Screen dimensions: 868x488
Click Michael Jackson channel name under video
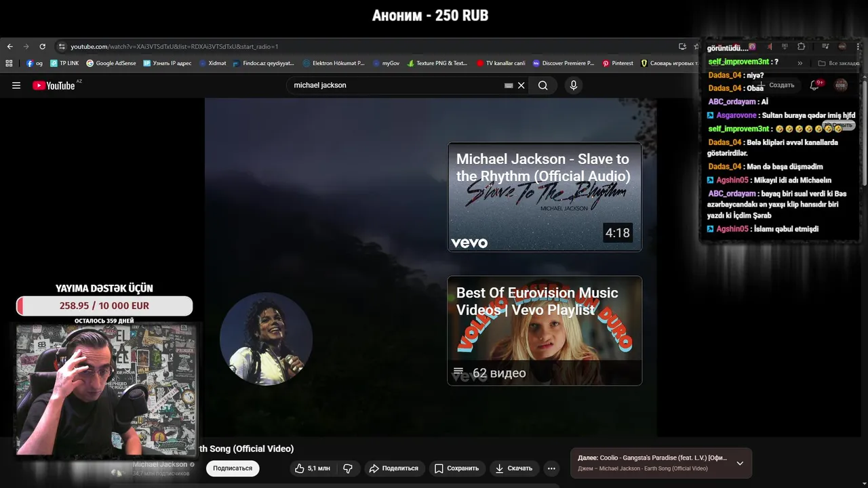coord(160,464)
